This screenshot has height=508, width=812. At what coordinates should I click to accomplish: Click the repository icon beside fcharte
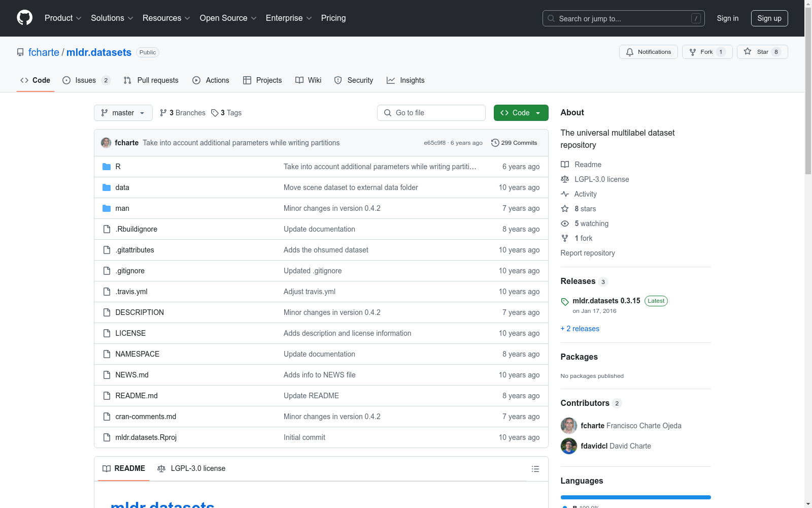(20, 52)
